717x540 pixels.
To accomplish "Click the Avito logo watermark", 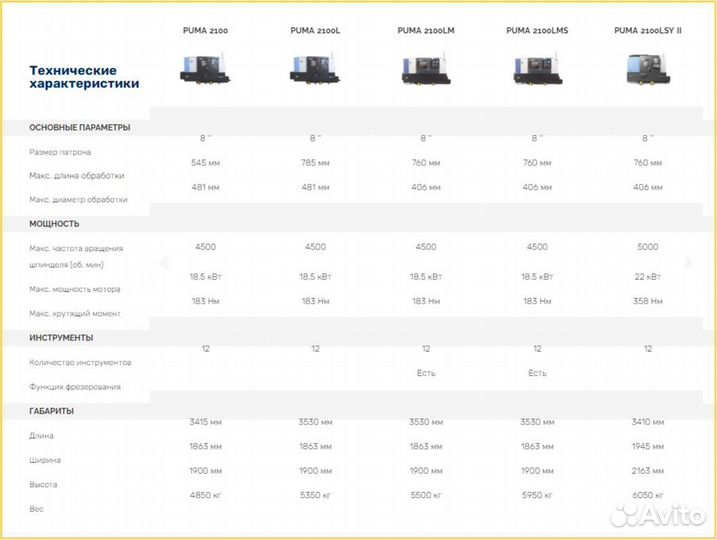I will [x=656, y=514].
